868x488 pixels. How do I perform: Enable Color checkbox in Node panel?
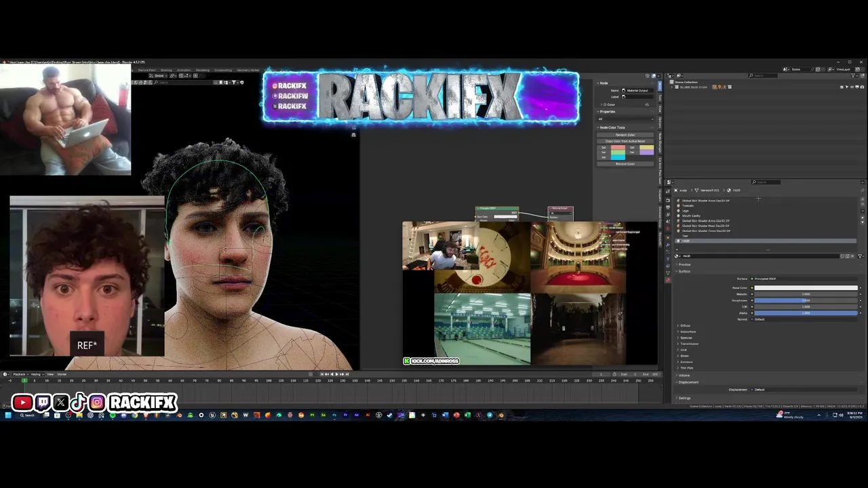605,104
